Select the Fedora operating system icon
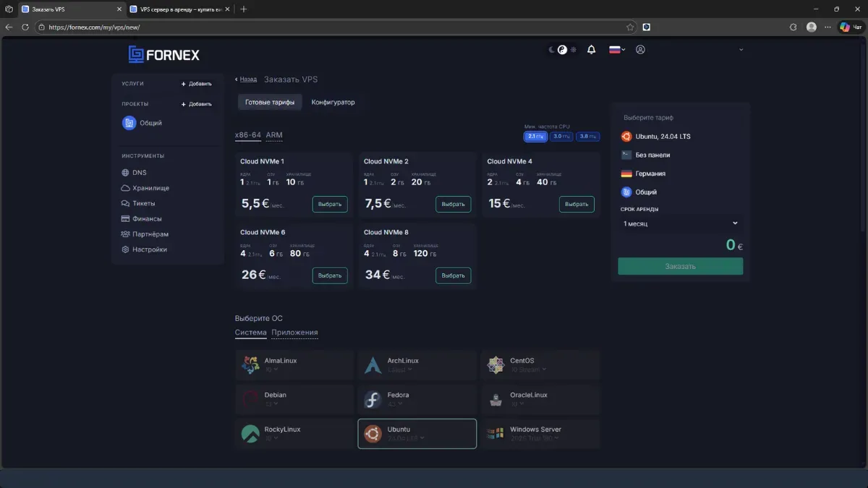The image size is (868, 488). [x=373, y=400]
